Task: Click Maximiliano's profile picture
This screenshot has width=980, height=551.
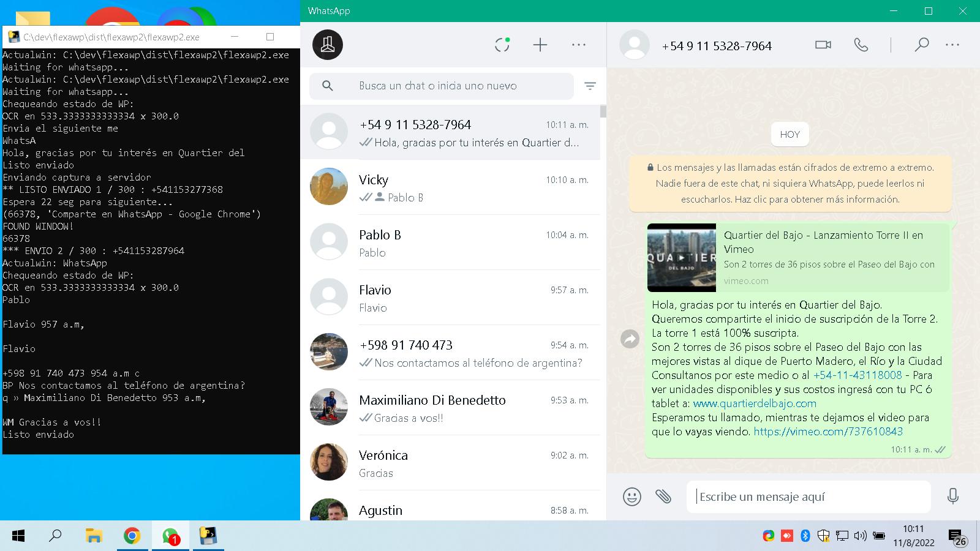Action: pyautogui.click(x=329, y=407)
